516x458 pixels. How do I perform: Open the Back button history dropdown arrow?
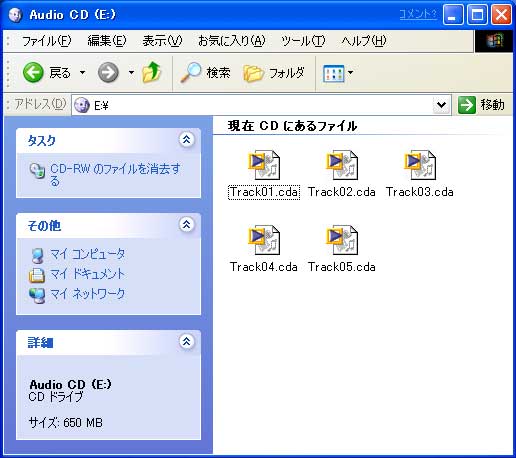tap(82, 72)
